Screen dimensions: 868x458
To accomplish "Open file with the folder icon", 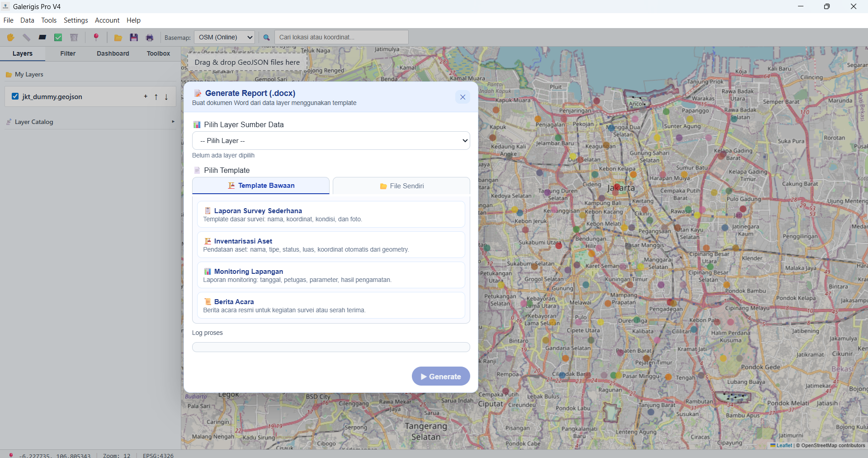I will pos(118,38).
